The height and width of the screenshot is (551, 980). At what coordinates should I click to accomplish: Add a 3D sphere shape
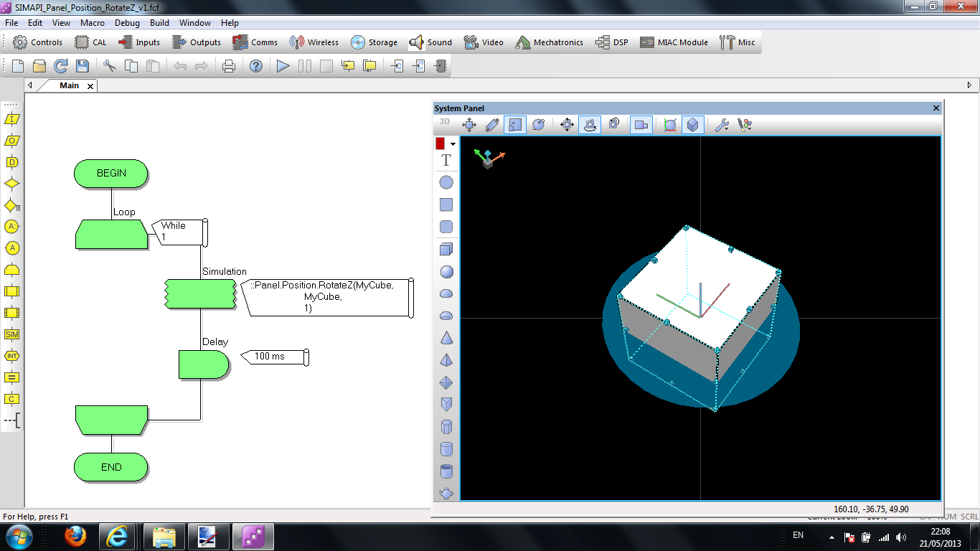tap(446, 271)
